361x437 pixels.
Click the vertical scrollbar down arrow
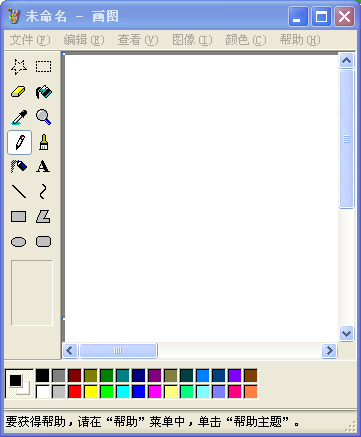[x=347, y=333]
